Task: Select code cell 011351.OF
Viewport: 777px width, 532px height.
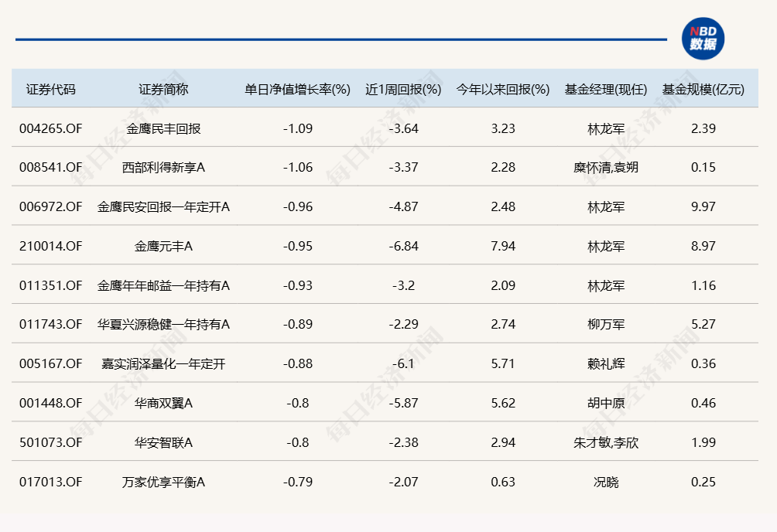Action: [x=50, y=285]
